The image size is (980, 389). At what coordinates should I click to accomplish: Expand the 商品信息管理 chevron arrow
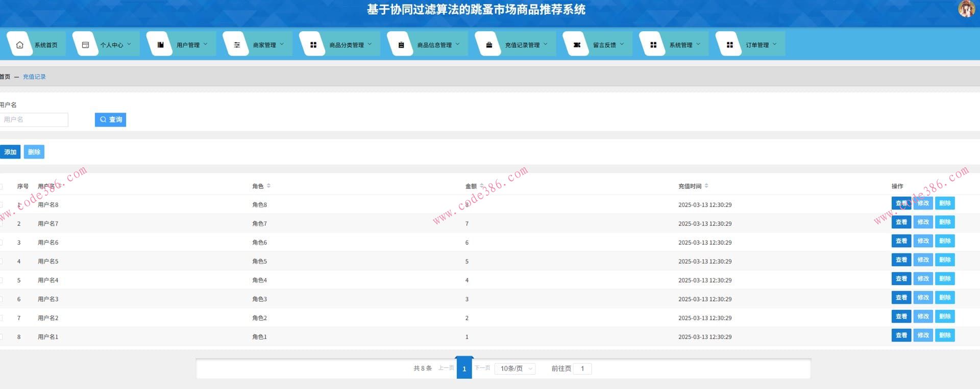tap(458, 44)
